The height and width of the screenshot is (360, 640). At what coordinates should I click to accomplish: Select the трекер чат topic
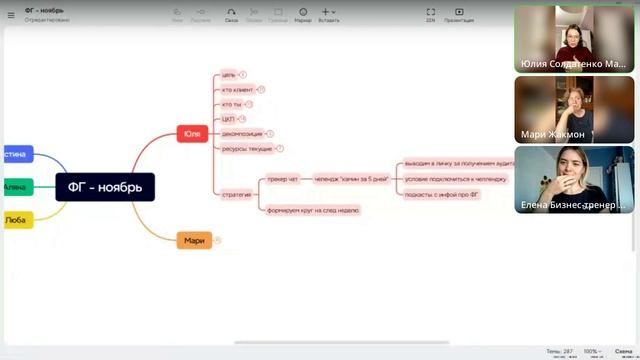[283, 179]
